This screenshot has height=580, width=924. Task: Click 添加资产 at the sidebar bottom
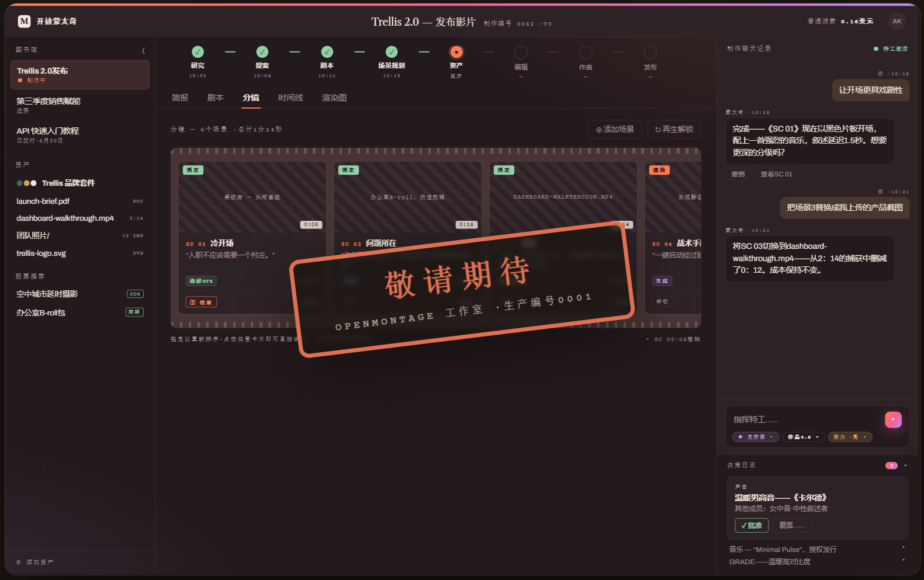(x=35, y=562)
